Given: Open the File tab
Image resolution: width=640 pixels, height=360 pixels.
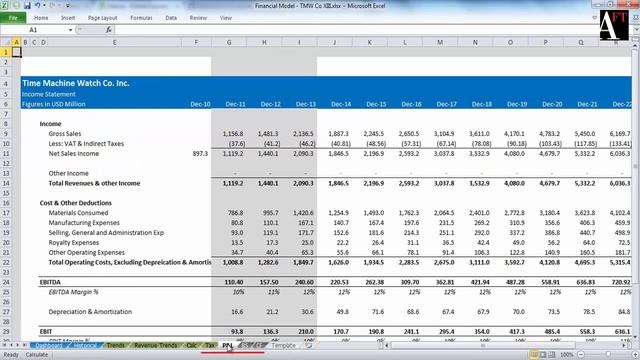Looking at the screenshot, I should tap(13, 18).
